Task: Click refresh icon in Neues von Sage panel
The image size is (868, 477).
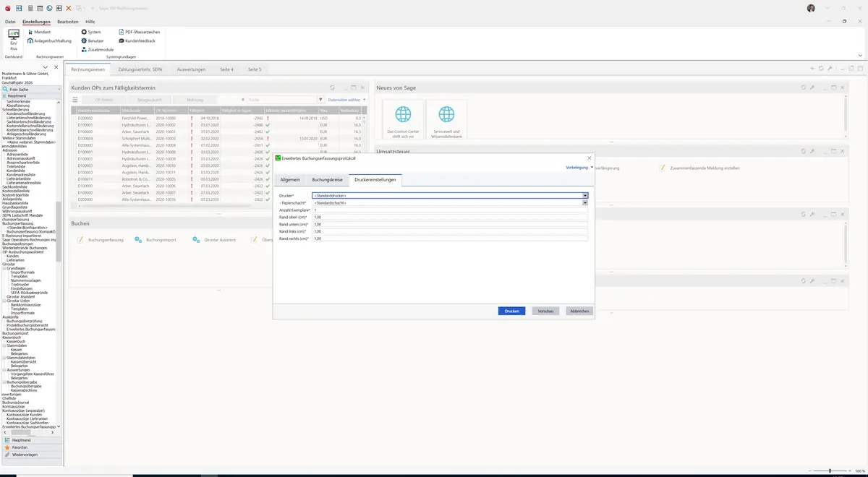Action: [803, 87]
